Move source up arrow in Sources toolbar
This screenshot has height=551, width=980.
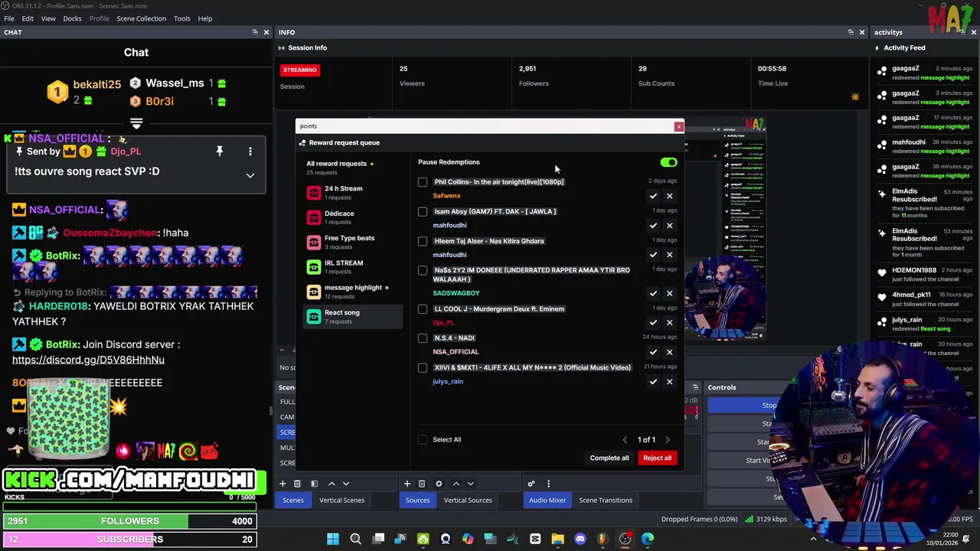456,484
